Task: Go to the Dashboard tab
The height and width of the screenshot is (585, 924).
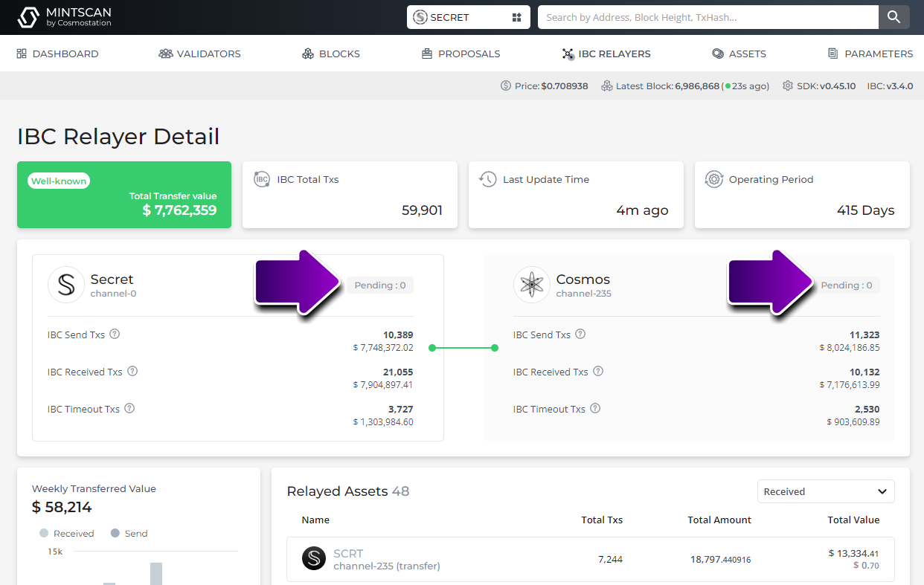Action: (x=57, y=54)
